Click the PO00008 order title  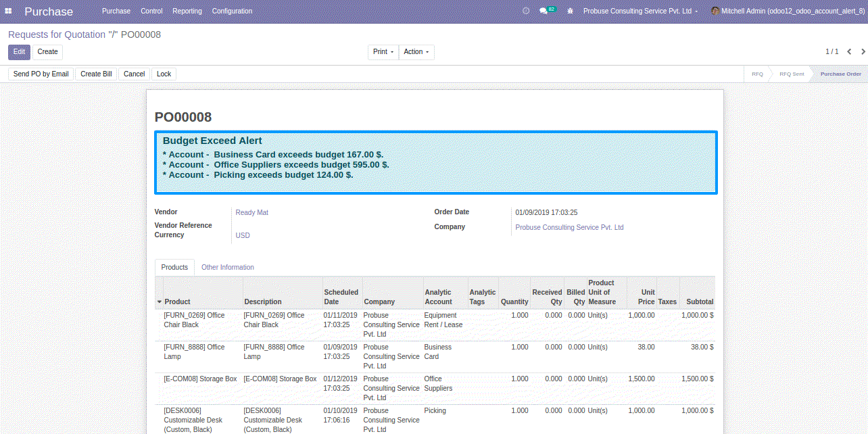click(x=183, y=117)
